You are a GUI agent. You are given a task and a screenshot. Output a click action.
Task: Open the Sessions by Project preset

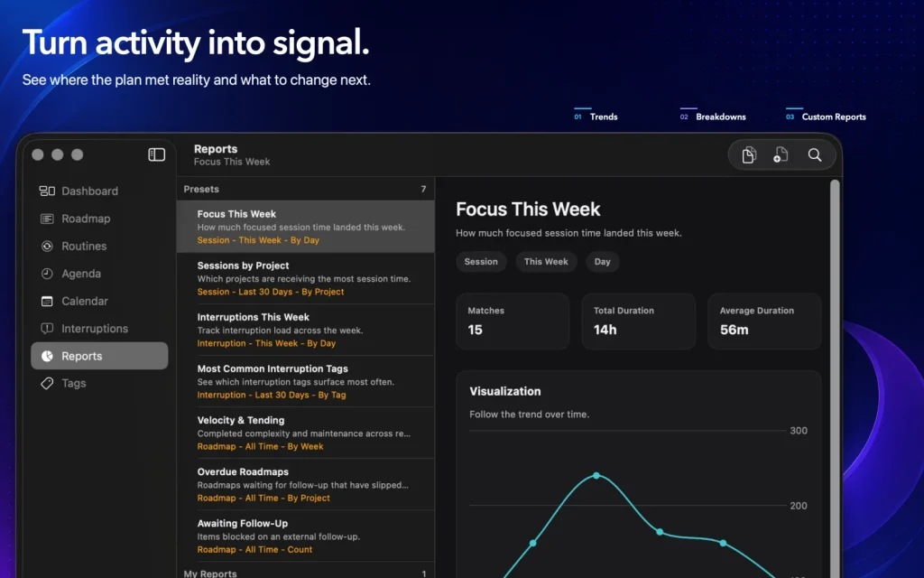[x=305, y=278]
